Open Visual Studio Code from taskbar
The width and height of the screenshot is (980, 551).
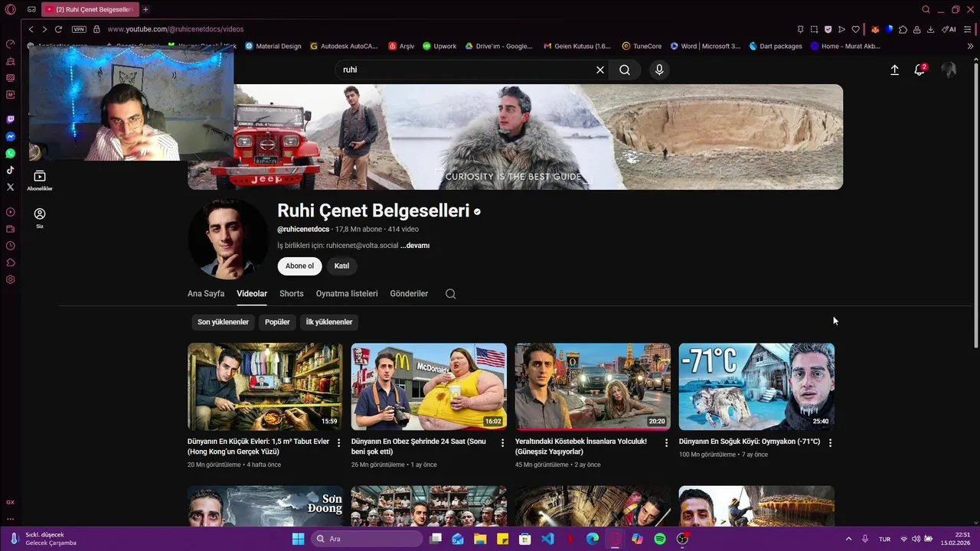(x=547, y=539)
